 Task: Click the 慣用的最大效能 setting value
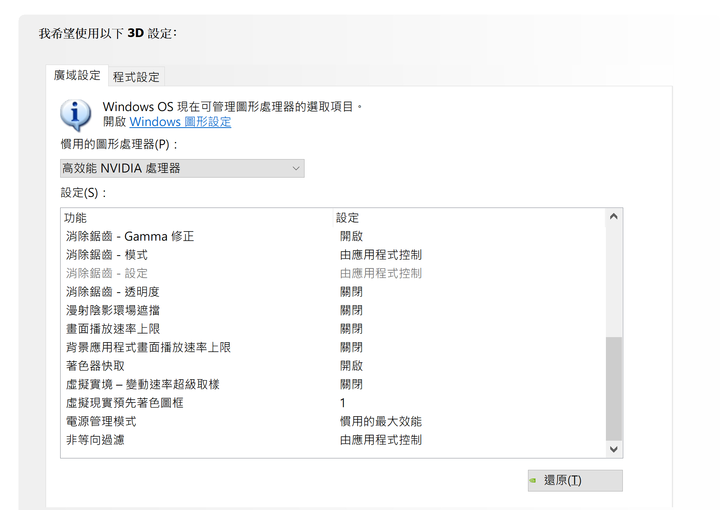tap(381, 421)
